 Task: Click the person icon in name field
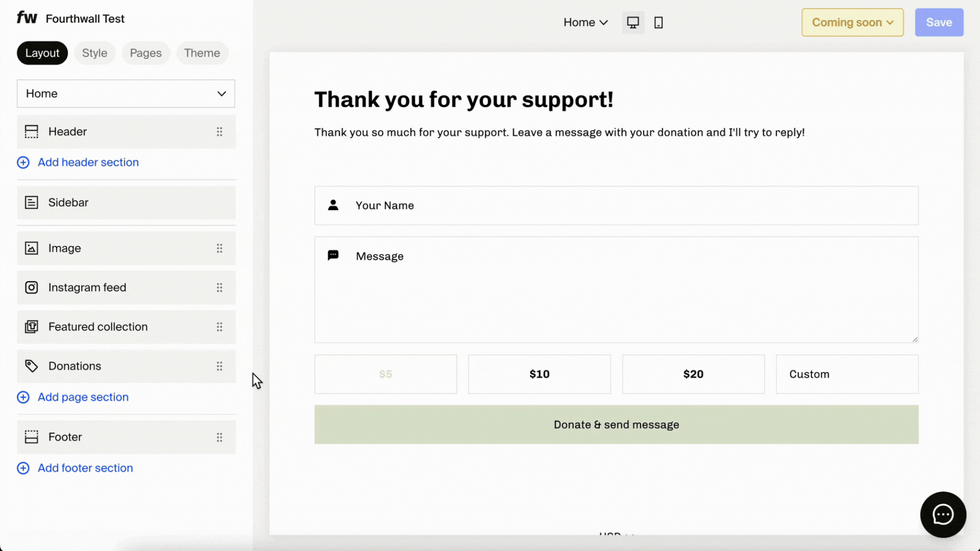pyautogui.click(x=333, y=205)
